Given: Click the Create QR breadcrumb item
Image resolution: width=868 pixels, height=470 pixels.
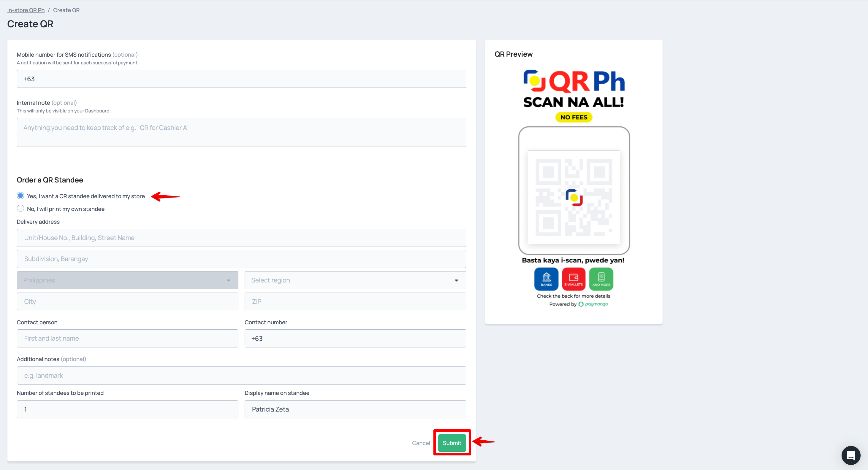Looking at the screenshot, I should coord(66,10).
